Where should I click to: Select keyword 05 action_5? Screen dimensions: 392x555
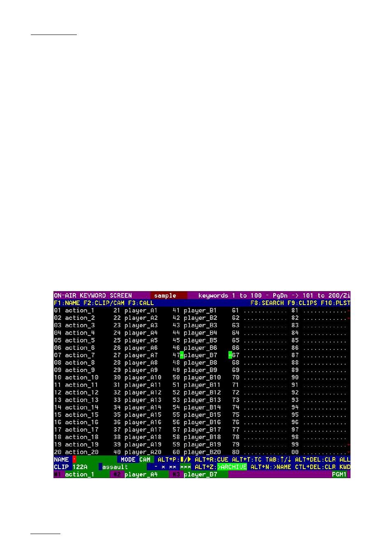click(74, 340)
